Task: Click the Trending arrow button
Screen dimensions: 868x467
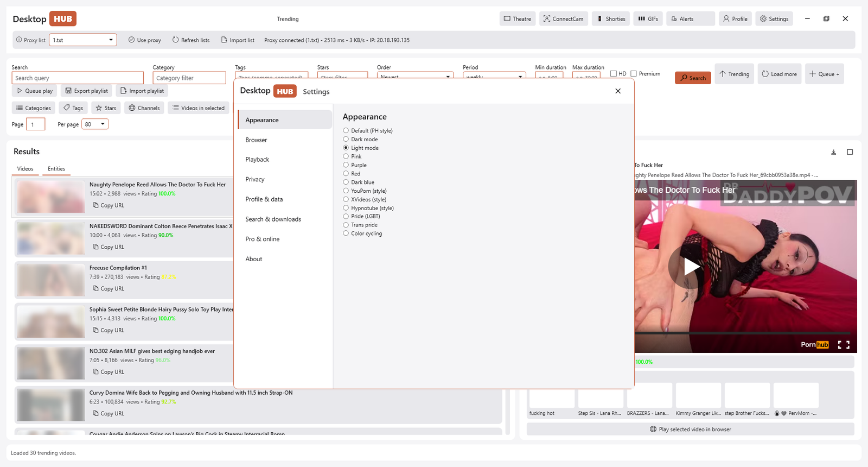Action: [x=735, y=74]
